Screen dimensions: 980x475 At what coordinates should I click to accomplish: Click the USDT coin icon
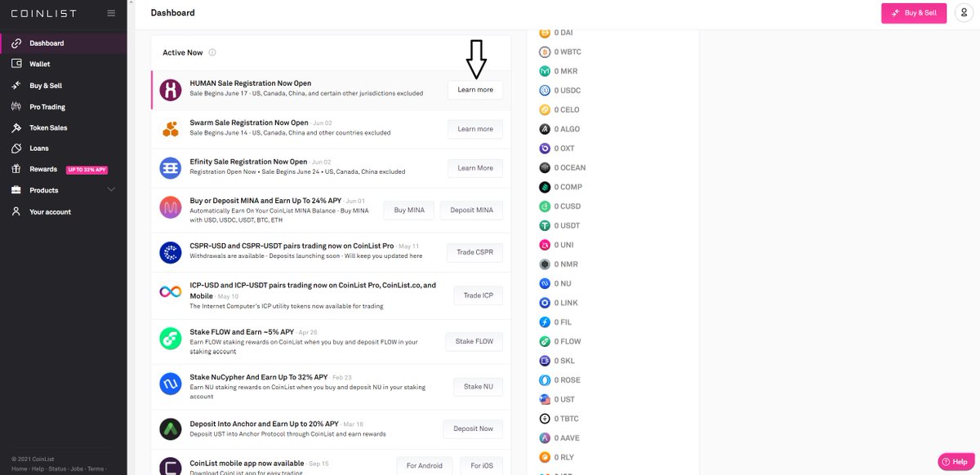pos(545,225)
